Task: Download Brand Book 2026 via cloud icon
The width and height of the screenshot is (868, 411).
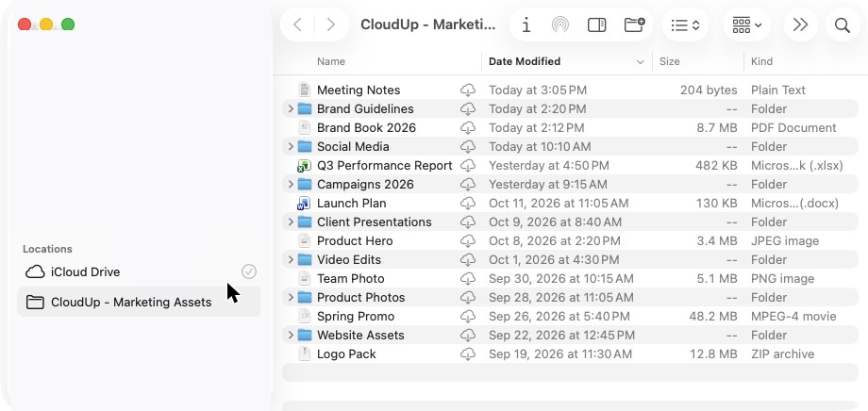Action: click(x=468, y=128)
